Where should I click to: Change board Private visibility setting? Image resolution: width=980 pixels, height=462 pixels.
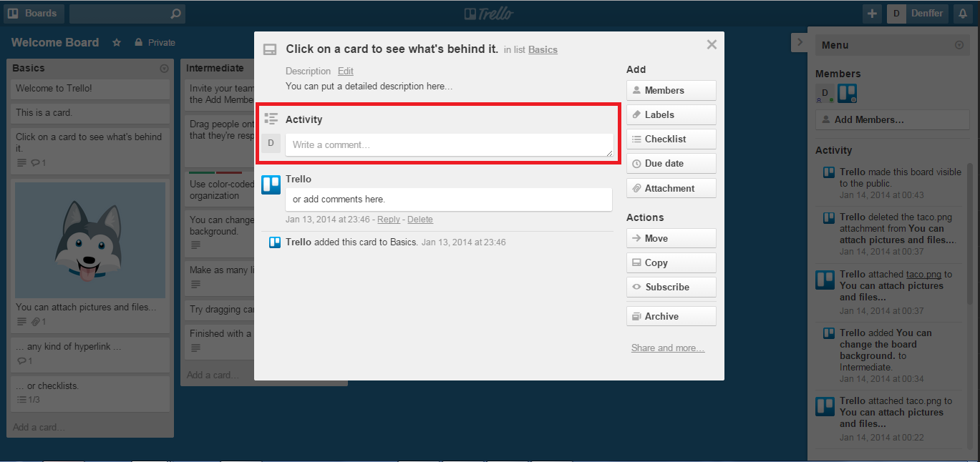click(155, 43)
